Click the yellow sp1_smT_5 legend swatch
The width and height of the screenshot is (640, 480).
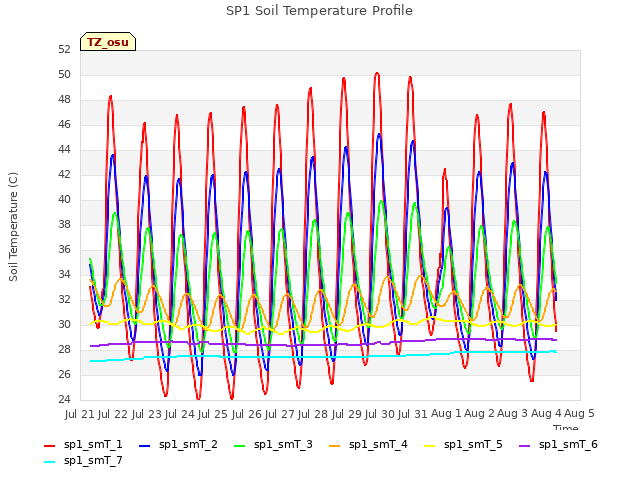(430, 446)
